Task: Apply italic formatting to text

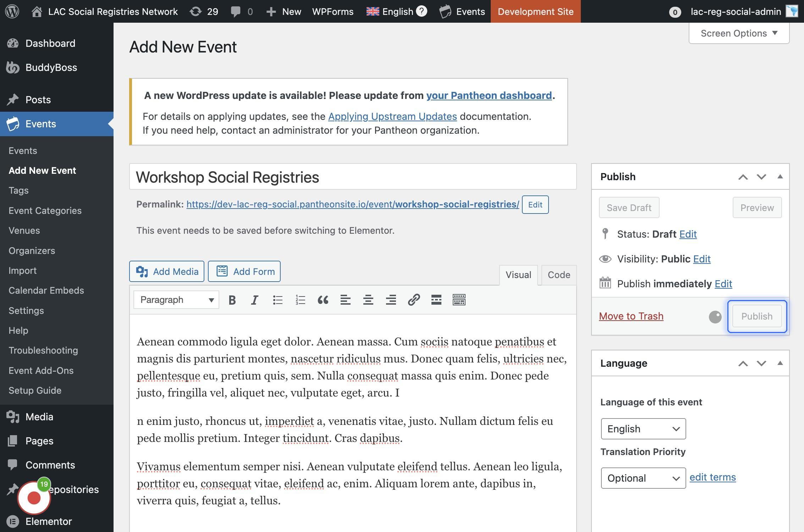Action: pyautogui.click(x=254, y=300)
